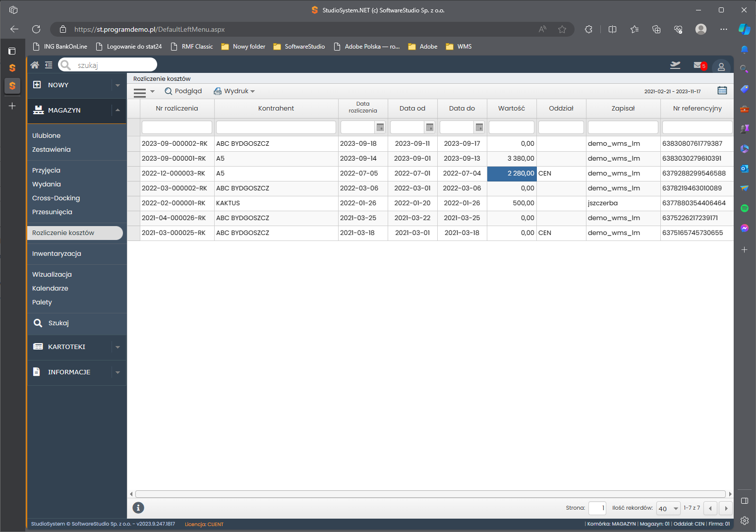Open Edge sidebar settings gear

pyautogui.click(x=744, y=520)
